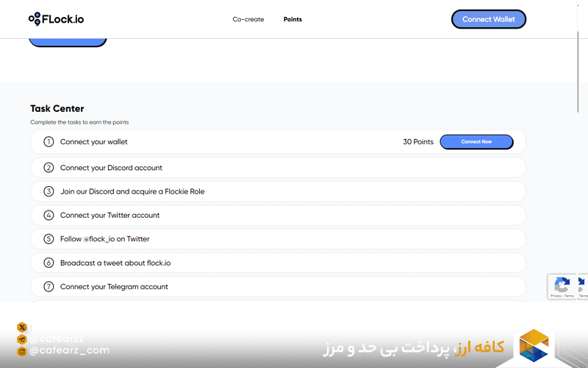Click the number 7 circle icon
The width and height of the screenshot is (588, 368).
click(49, 286)
